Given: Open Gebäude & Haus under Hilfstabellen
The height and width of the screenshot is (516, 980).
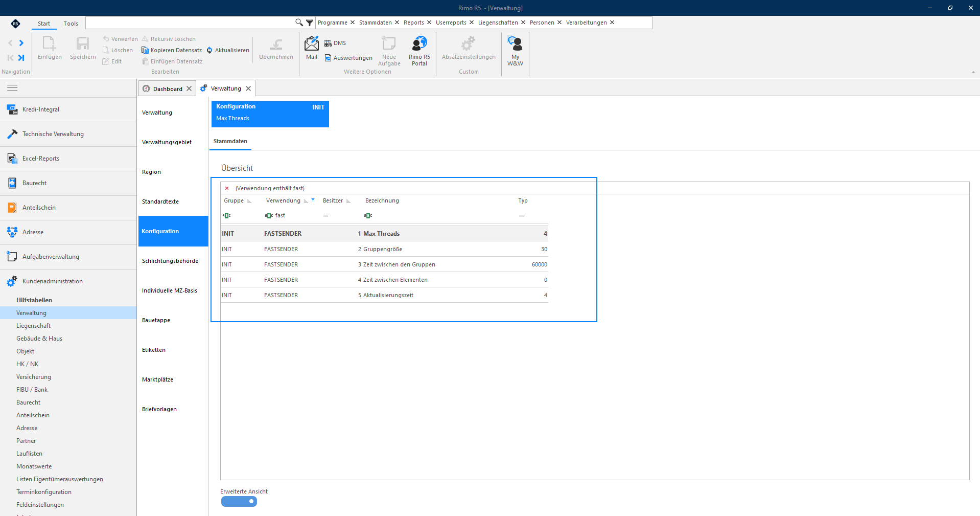Looking at the screenshot, I should [x=68, y=339].
